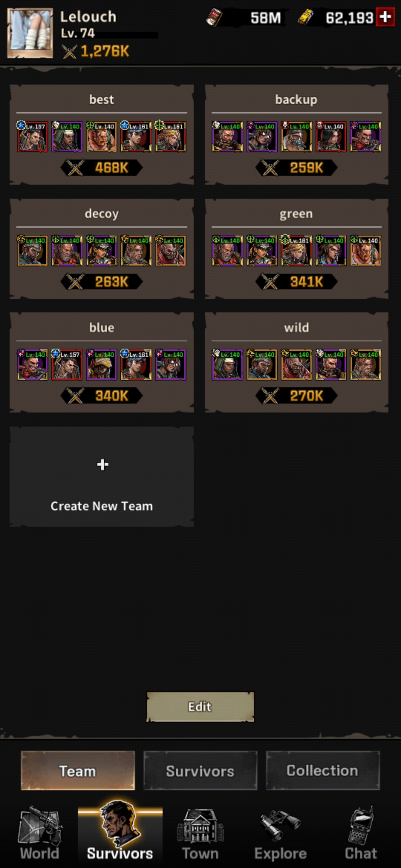Image resolution: width=401 pixels, height=868 pixels.
Task: Tap the food supply can icon
Action: 214,17
